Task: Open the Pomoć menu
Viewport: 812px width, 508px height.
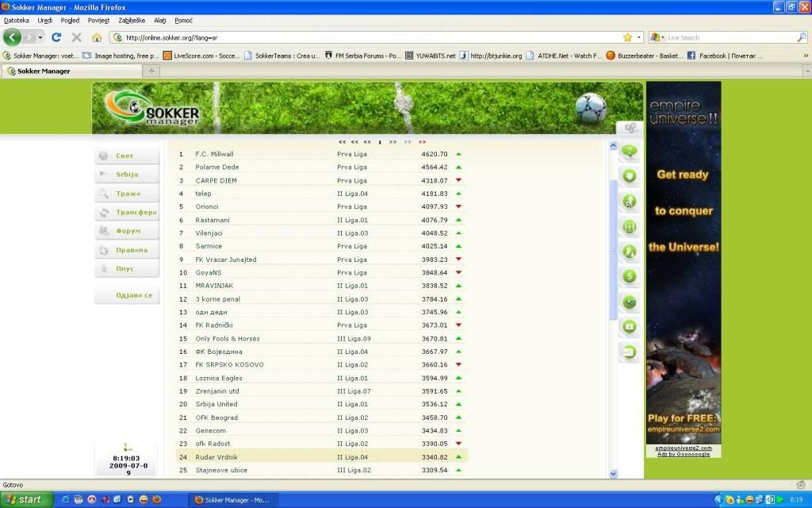Action: (183, 20)
